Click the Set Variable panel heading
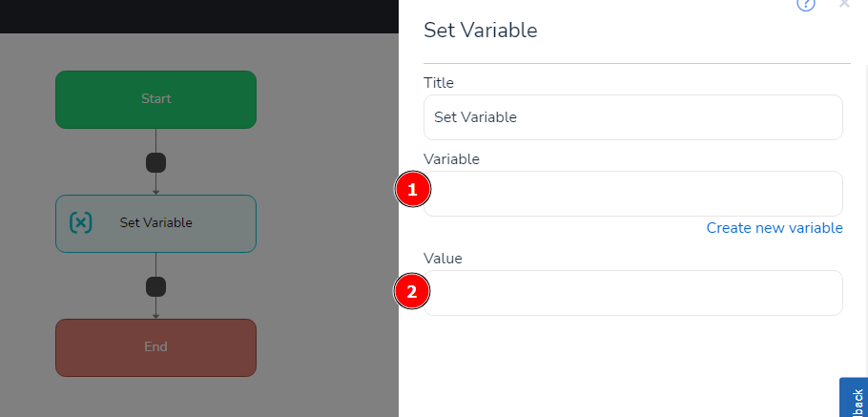Screen dimensions: 868x417 (480, 30)
